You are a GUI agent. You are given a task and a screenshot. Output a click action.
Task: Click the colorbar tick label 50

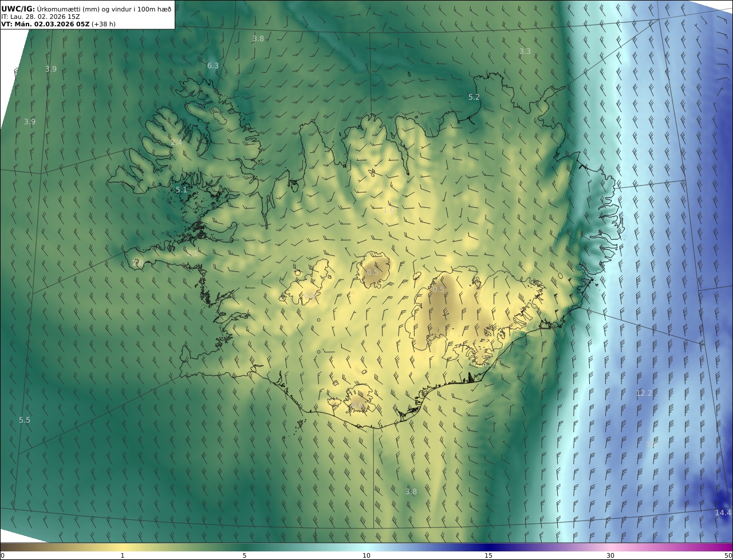click(728, 555)
